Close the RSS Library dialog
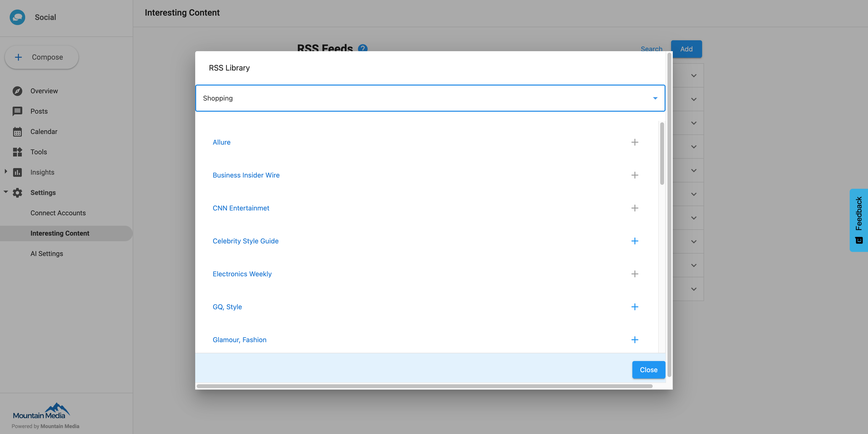Screen dimensions: 868x434 648,369
